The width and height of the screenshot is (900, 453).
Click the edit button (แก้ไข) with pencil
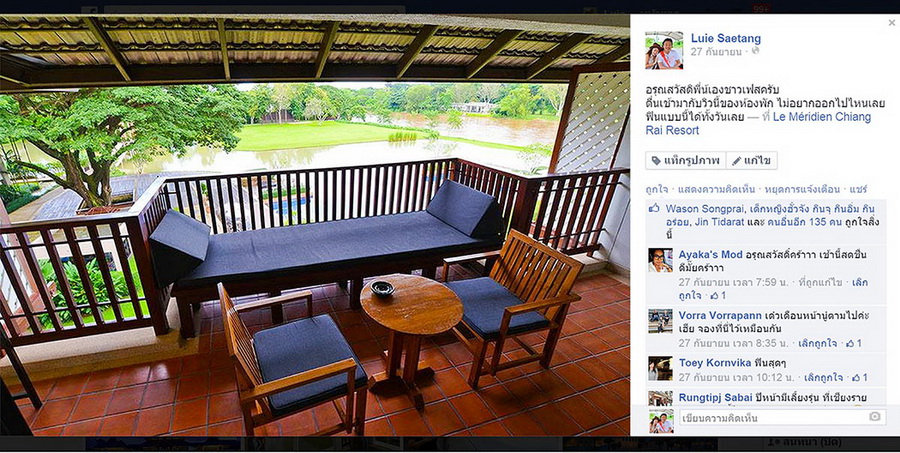[x=751, y=161]
